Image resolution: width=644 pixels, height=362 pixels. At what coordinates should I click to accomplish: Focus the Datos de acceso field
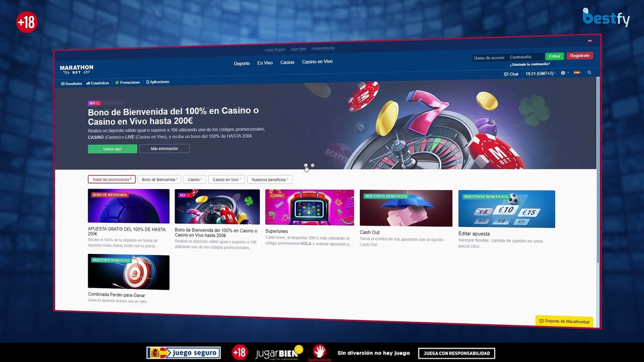click(490, 58)
